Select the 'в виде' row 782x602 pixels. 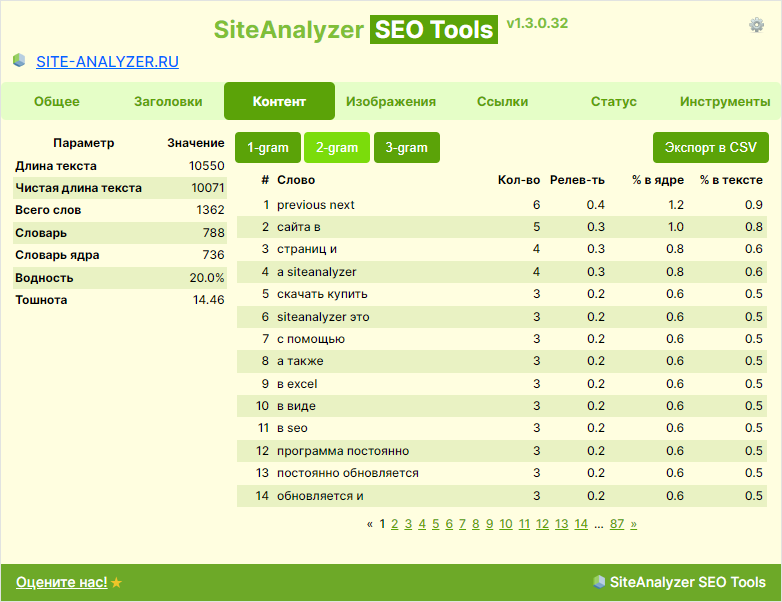[x=502, y=406]
